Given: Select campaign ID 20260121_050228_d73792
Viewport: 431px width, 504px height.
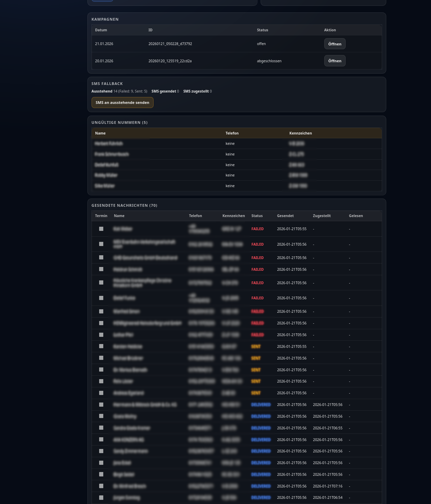Looking at the screenshot, I should click(170, 44).
